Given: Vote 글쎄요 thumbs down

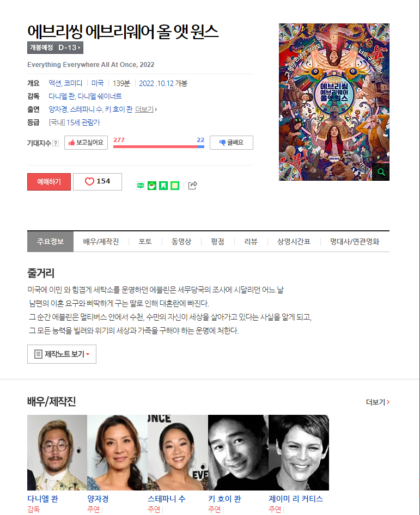Looking at the screenshot, I should [232, 143].
